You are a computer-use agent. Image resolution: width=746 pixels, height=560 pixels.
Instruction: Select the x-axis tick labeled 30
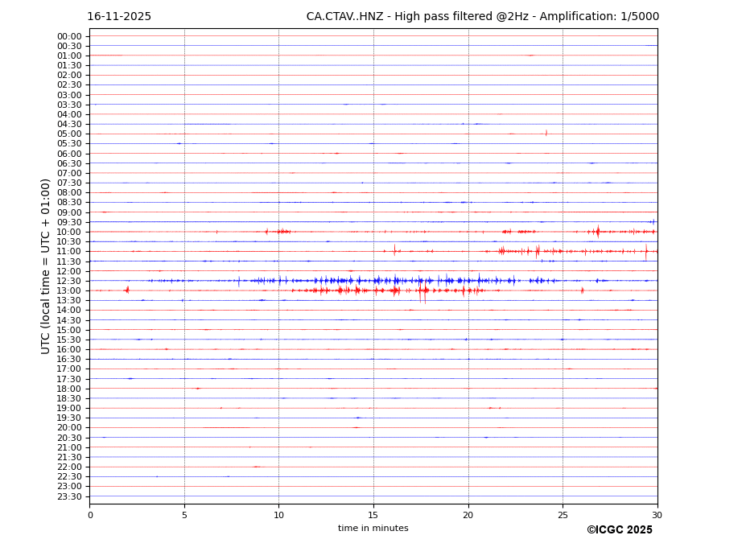657,515
